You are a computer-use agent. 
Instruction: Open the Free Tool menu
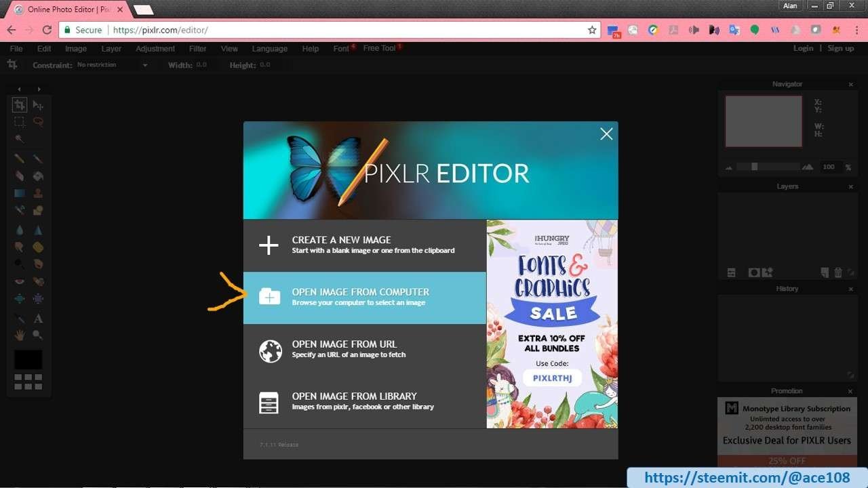pos(379,48)
